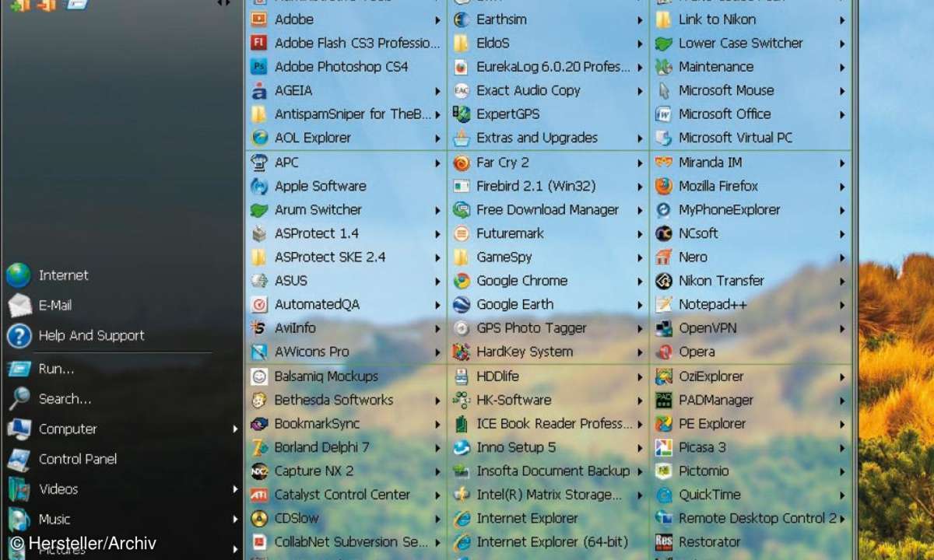Viewport: 934px width, 560px height.
Task: Click the Free Download Manager icon
Action: 462,210
